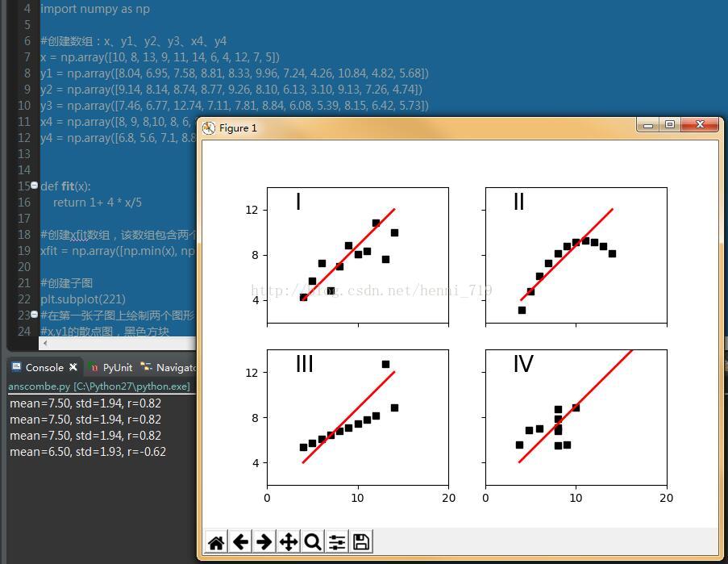Viewport: 728px width, 564px height.
Task: Click subplot IV label in figure
Action: (524, 364)
